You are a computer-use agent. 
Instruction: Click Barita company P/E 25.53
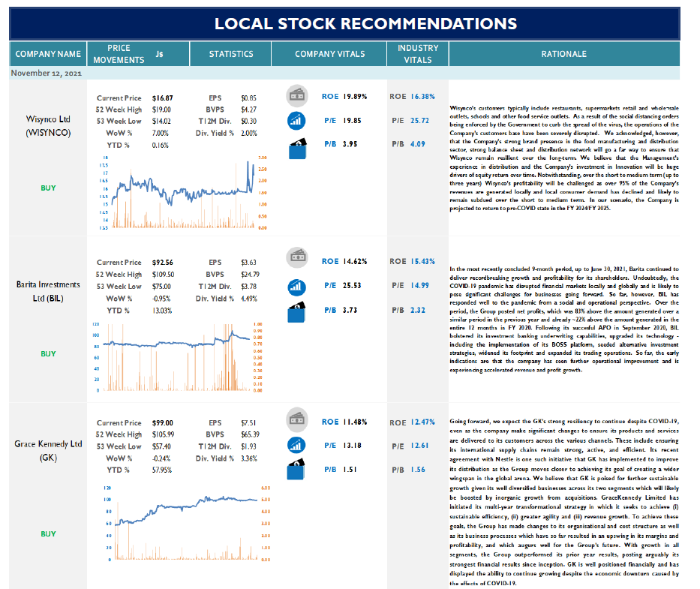coord(352,285)
